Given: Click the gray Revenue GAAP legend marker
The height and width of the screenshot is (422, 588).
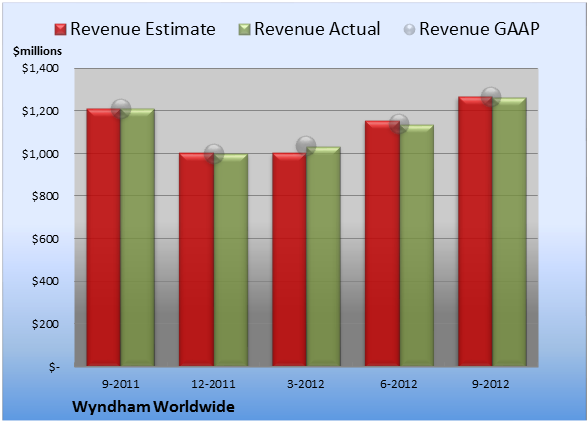Looking at the screenshot, I should point(410,29).
